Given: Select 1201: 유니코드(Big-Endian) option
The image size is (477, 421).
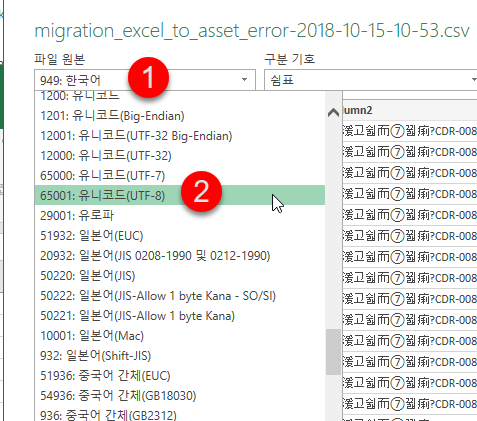Looking at the screenshot, I should tap(180, 116).
